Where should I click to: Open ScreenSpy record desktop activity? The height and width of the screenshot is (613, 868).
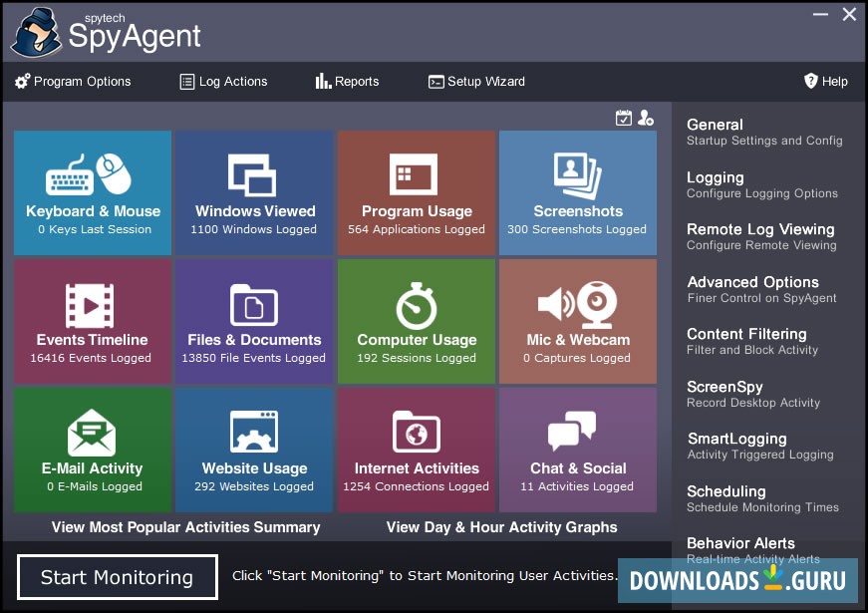click(x=753, y=394)
